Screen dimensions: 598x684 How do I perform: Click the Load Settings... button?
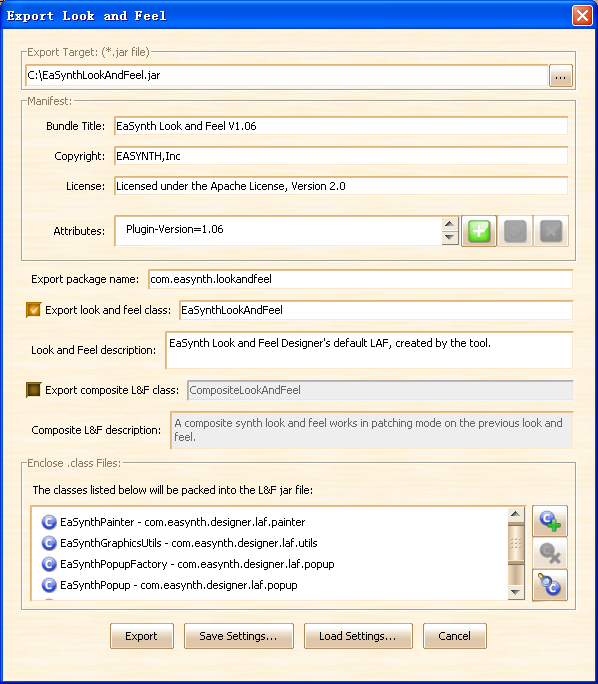358,636
